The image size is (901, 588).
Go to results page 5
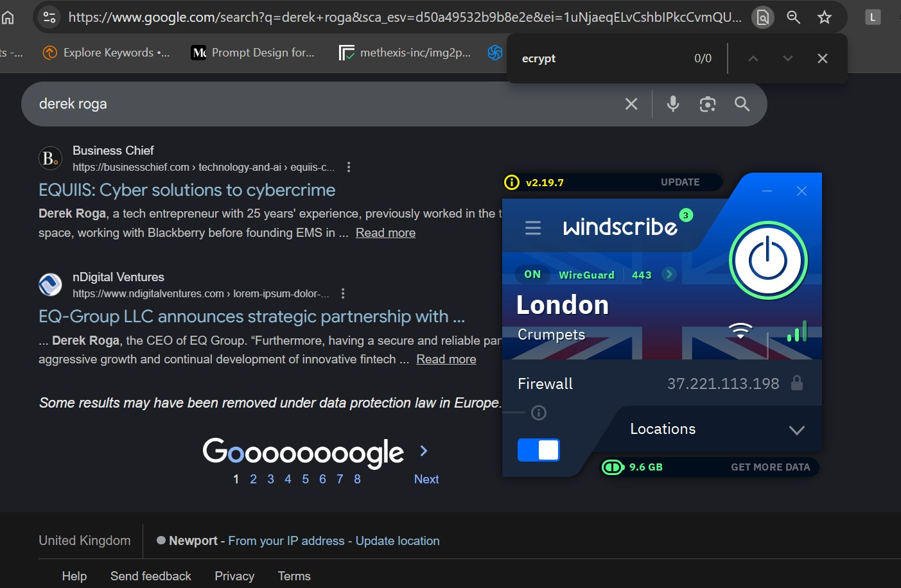pos(305,479)
